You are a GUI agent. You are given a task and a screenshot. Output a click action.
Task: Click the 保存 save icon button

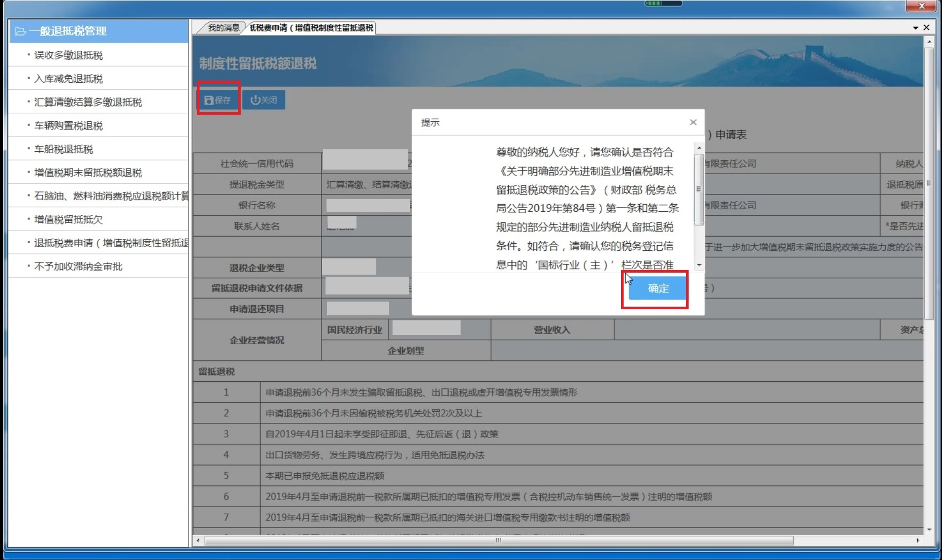click(x=217, y=100)
